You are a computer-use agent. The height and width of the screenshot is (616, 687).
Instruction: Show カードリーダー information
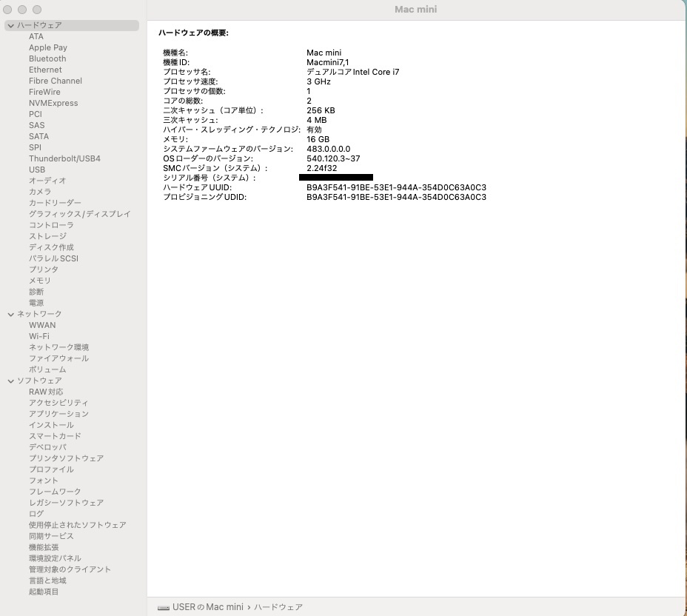[55, 203]
